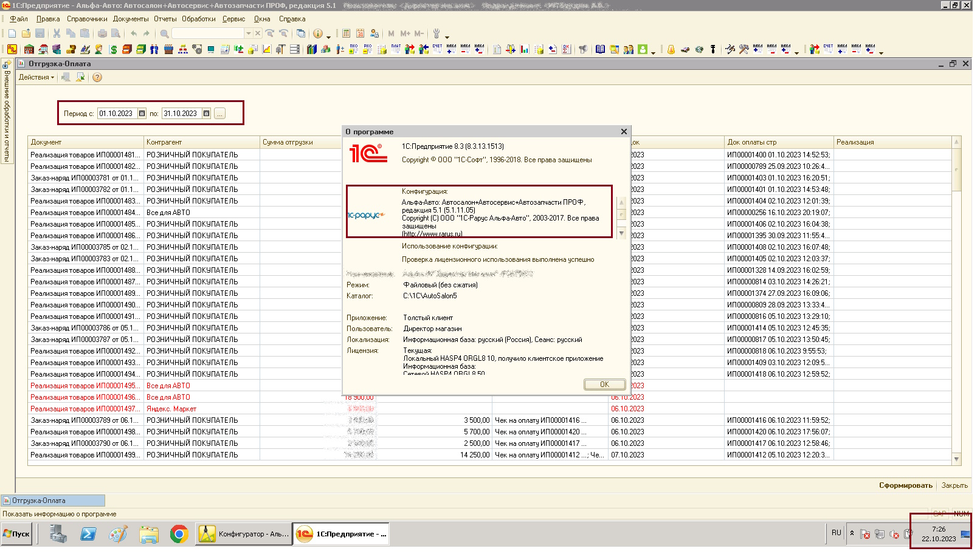This screenshot has width=980, height=554.
Task: Click the green dollar sign icon
Action: 113,49
